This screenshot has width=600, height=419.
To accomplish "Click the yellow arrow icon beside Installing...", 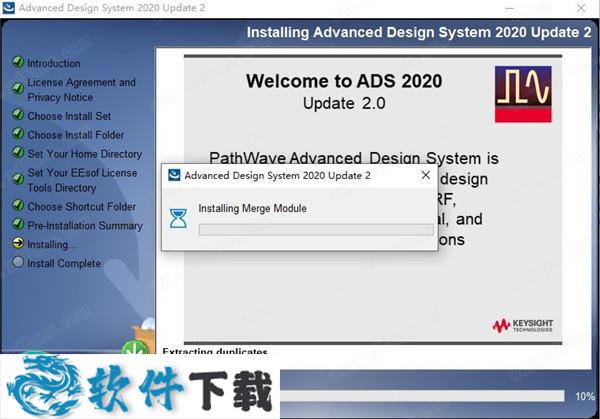I will coord(18,243).
